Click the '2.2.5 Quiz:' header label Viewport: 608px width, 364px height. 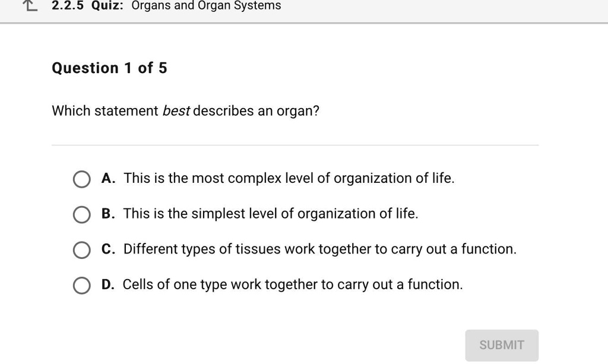pyautogui.click(x=87, y=6)
